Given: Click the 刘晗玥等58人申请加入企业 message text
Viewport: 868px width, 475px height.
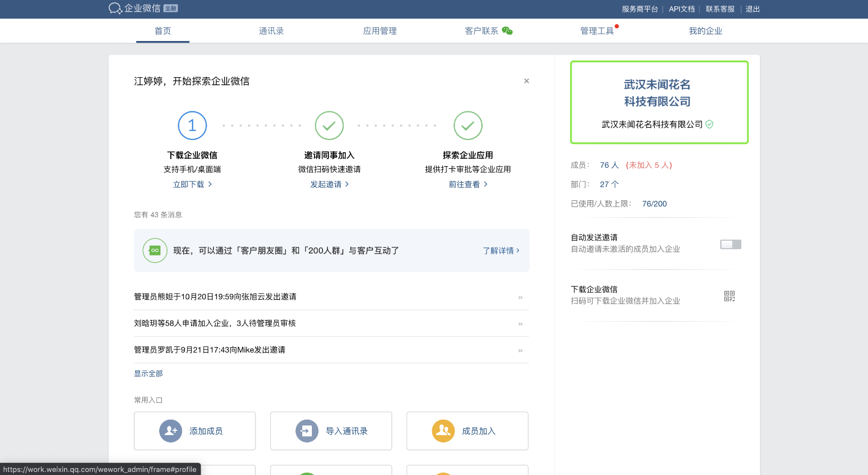Looking at the screenshot, I should click(x=215, y=323).
